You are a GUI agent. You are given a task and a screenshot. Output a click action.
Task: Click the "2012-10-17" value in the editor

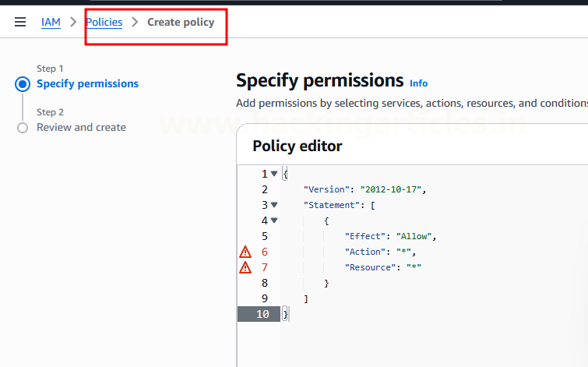click(391, 189)
